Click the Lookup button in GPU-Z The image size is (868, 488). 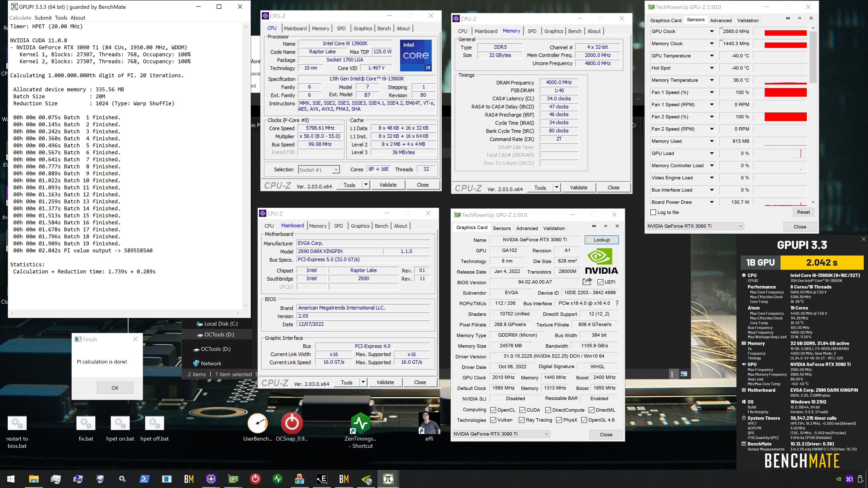pyautogui.click(x=601, y=240)
